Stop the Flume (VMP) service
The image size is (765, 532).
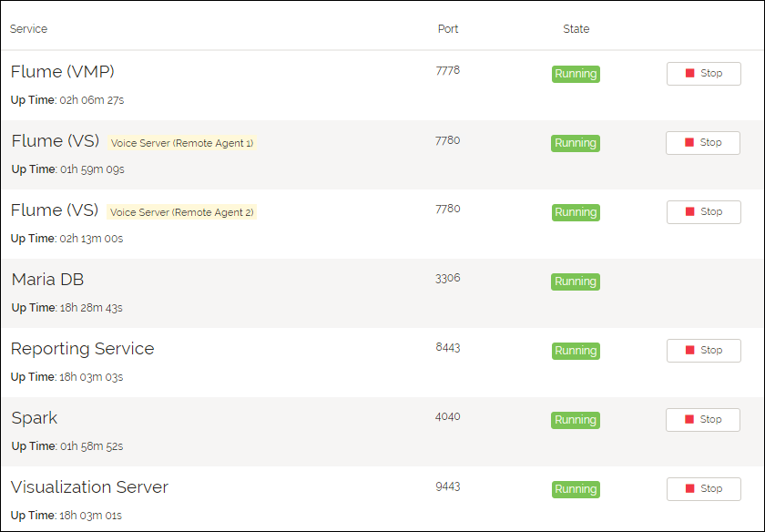703,74
